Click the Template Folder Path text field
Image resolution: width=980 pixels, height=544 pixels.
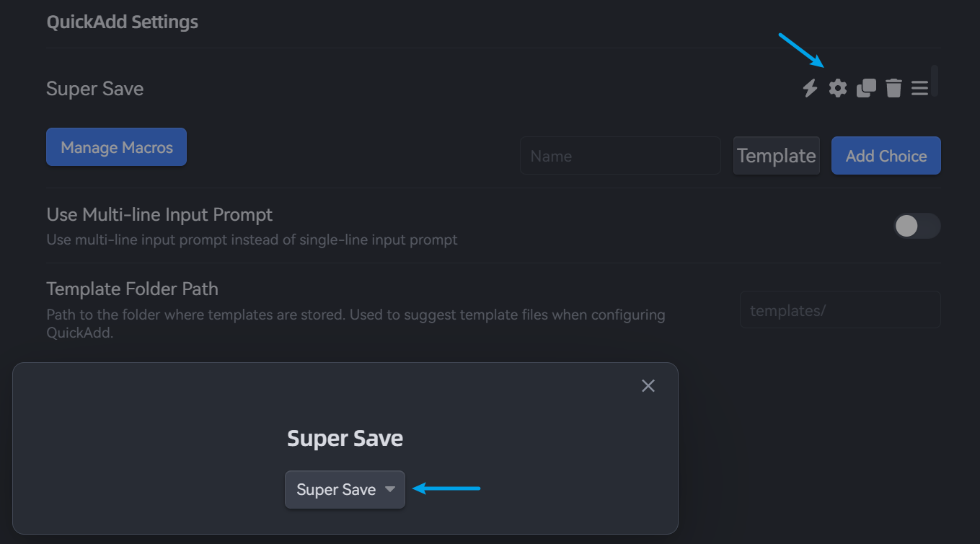[840, 310]
